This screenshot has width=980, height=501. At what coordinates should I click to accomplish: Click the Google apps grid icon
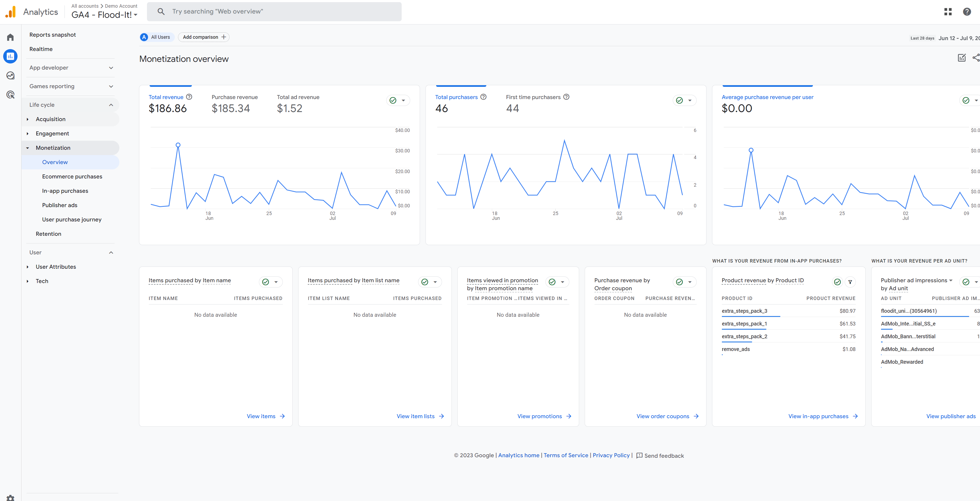click(x=948, y=12)
